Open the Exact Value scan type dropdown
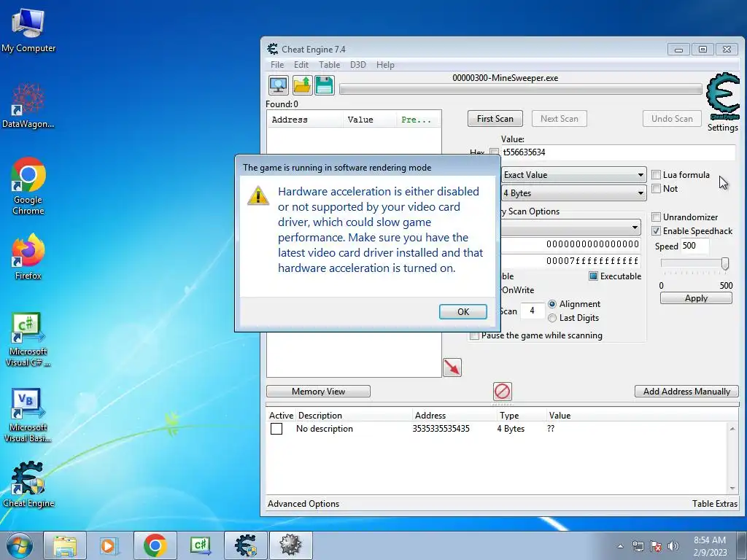 pos(573,175)
